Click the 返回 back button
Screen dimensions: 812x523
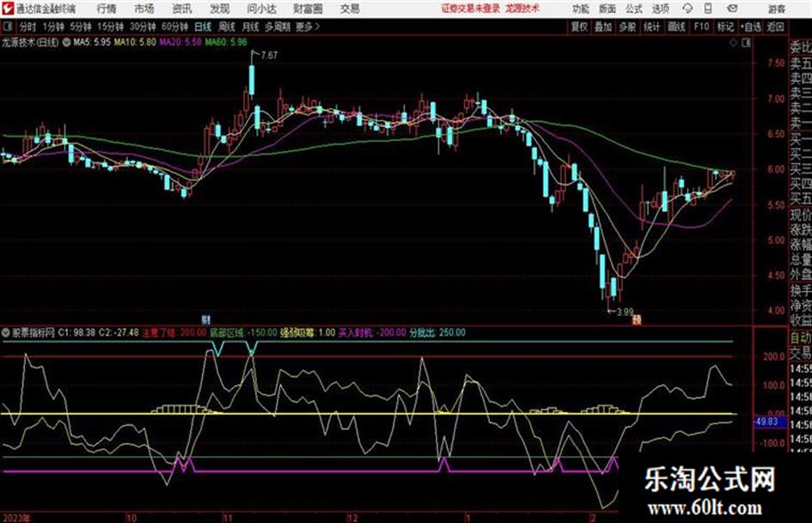click(x=775, y=27)
